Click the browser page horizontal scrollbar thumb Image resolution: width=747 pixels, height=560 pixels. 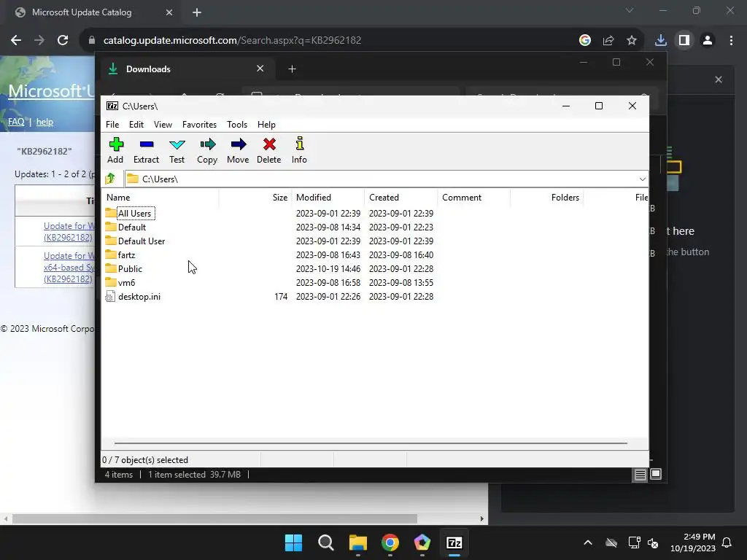[214, 518]
